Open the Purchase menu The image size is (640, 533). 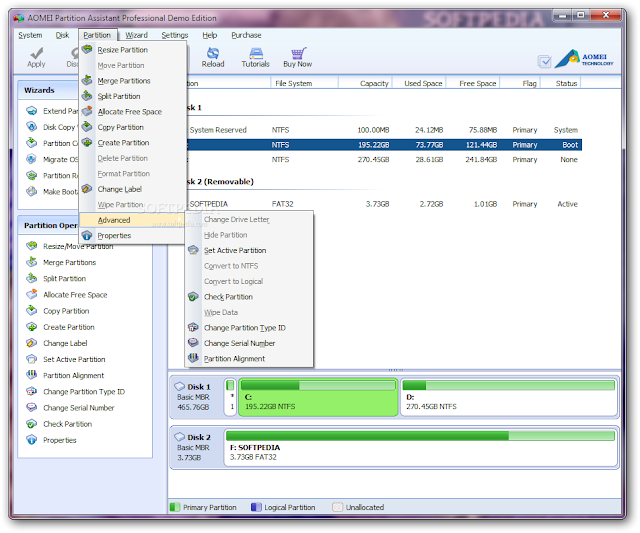pos(246,35)
